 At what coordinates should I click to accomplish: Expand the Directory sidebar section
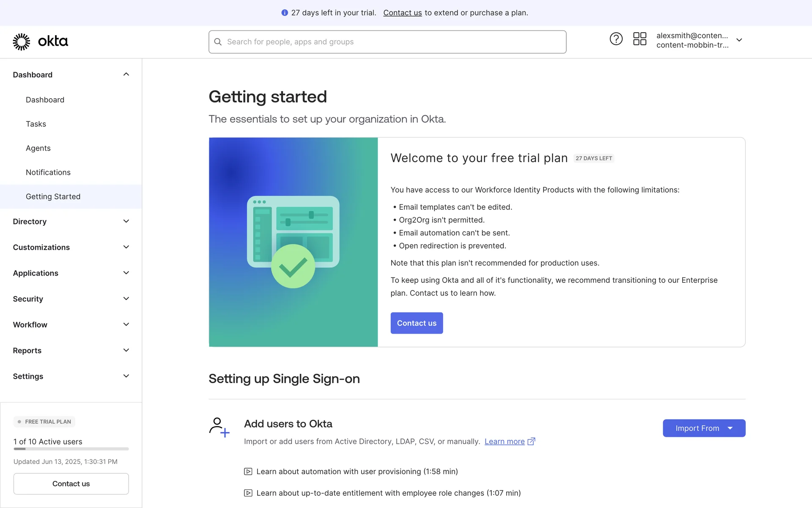(x=126, y=221)
